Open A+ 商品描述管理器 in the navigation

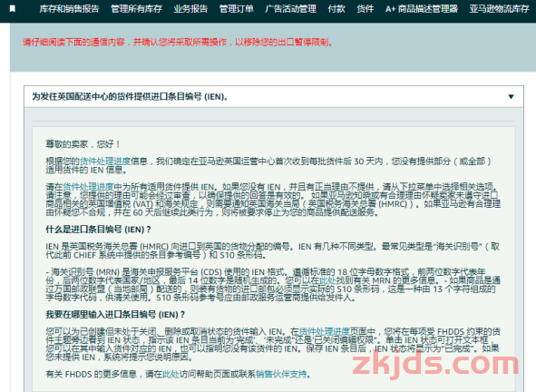(422, 9)
